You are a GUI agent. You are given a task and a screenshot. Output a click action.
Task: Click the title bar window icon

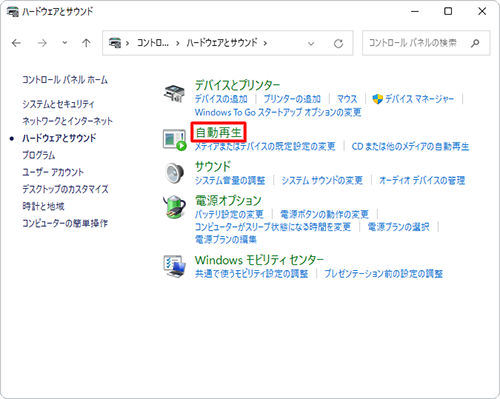tap(12, 12)
